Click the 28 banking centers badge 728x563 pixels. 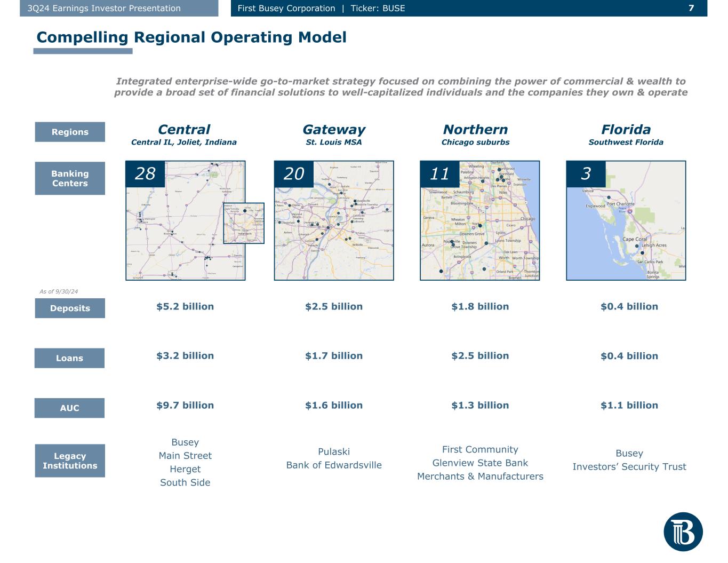coord(145,173)
